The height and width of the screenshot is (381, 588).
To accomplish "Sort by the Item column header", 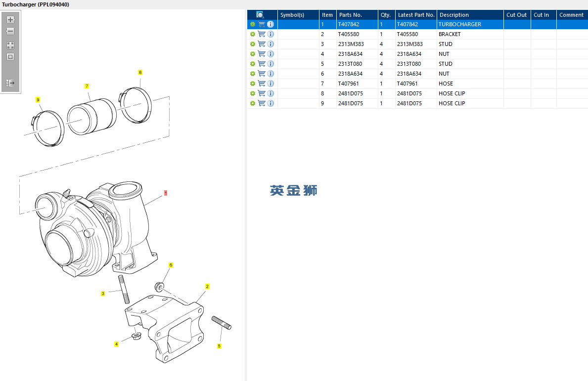I will click(x=327, y=15).
